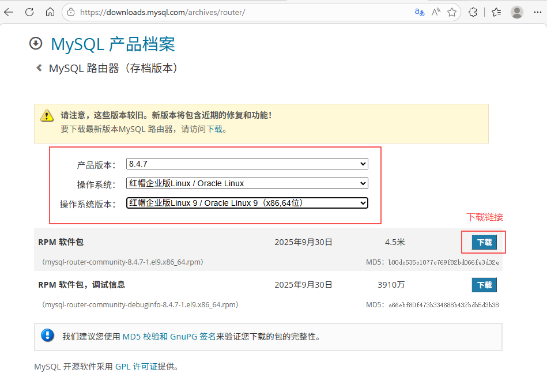Download the RPM 软件包 file
547x392 pixels.
pos(484,242)
